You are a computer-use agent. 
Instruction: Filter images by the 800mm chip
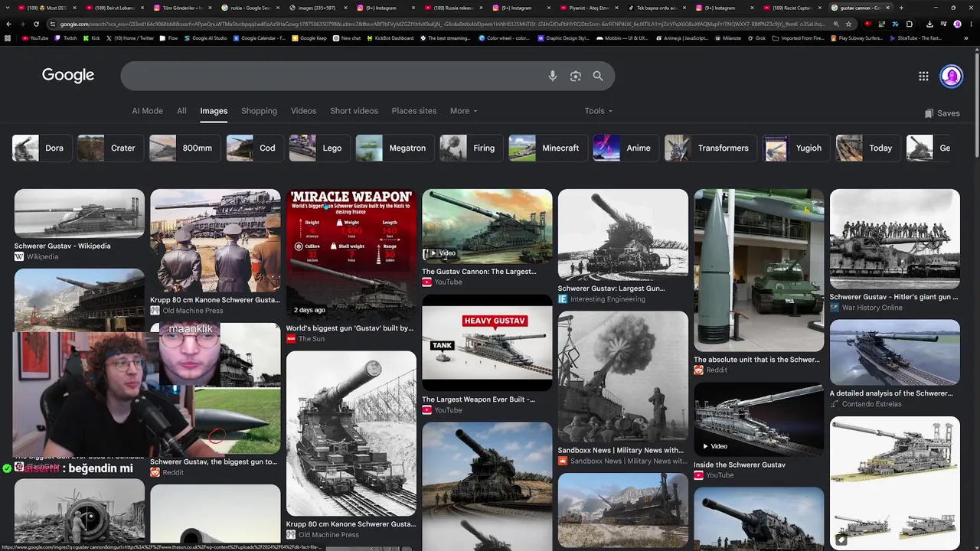(x=185, y=148)
